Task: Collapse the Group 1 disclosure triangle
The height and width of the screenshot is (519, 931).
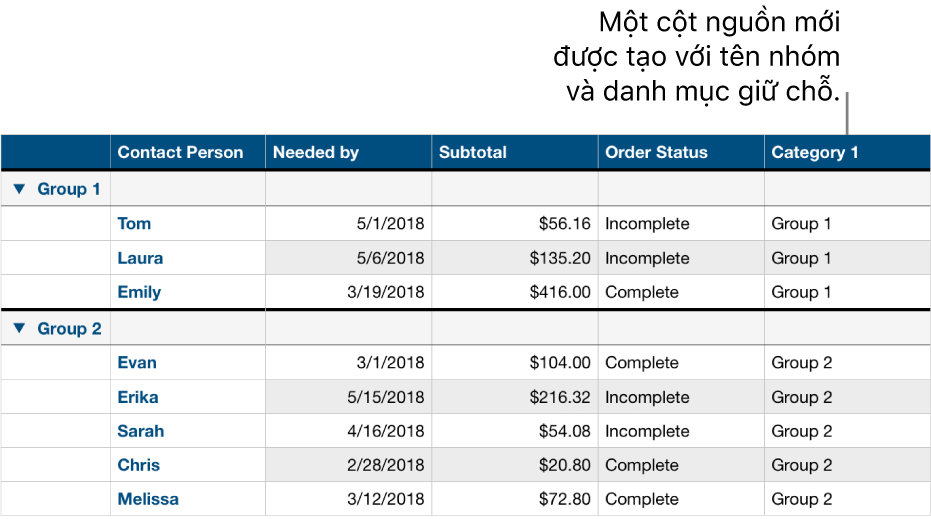Action: tap(19, 189)
